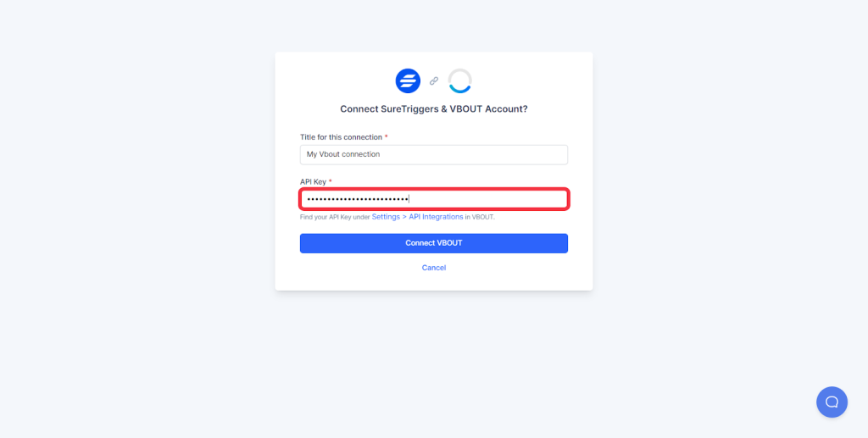
Task: Click the word 'VBOUT' in the heading
Action: pyautogui.click(x=465, y=109)
